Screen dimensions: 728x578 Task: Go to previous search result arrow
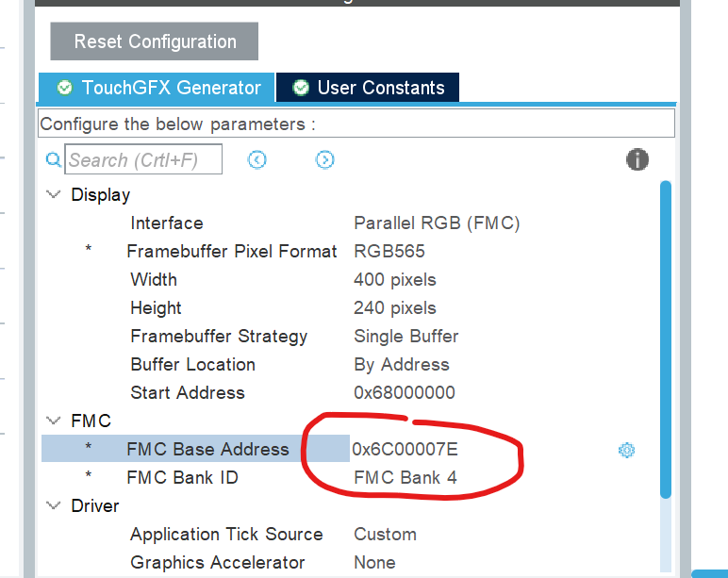click(256, 159)
